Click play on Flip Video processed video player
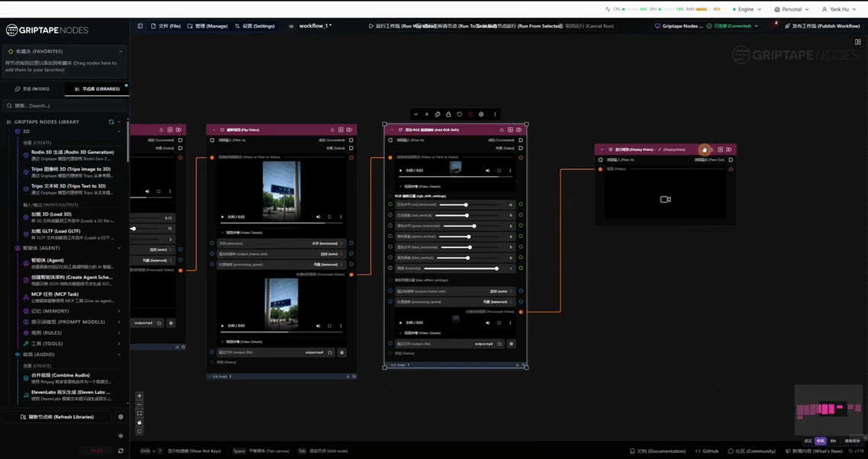This screenshot has height=459, width=868. pyautogui.click(x=223, y=326)
